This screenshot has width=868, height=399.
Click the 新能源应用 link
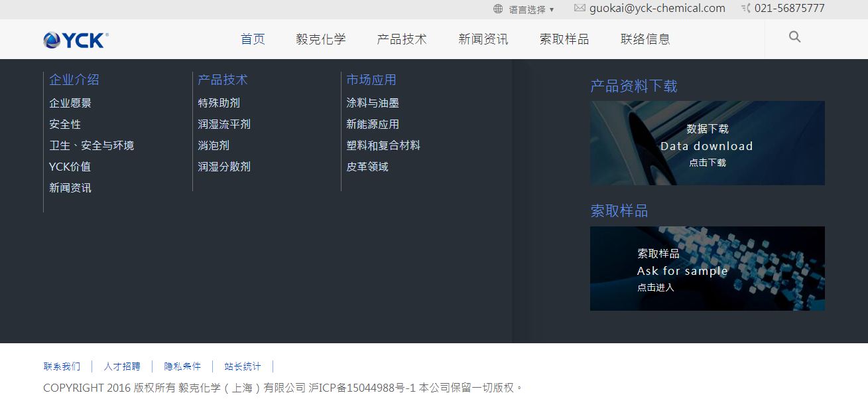coord(373,124)
